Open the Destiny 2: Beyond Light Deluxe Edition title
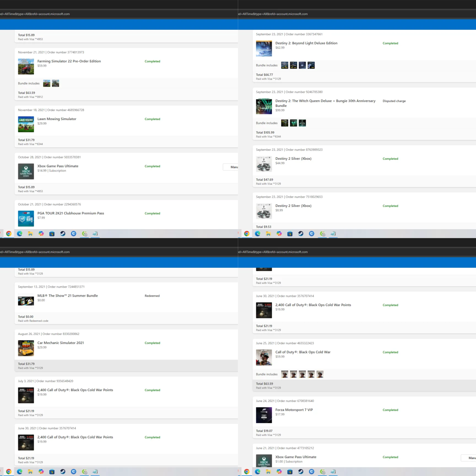Image resolution: width=476 pixels, height=476 pixels. tap(306, 43)
